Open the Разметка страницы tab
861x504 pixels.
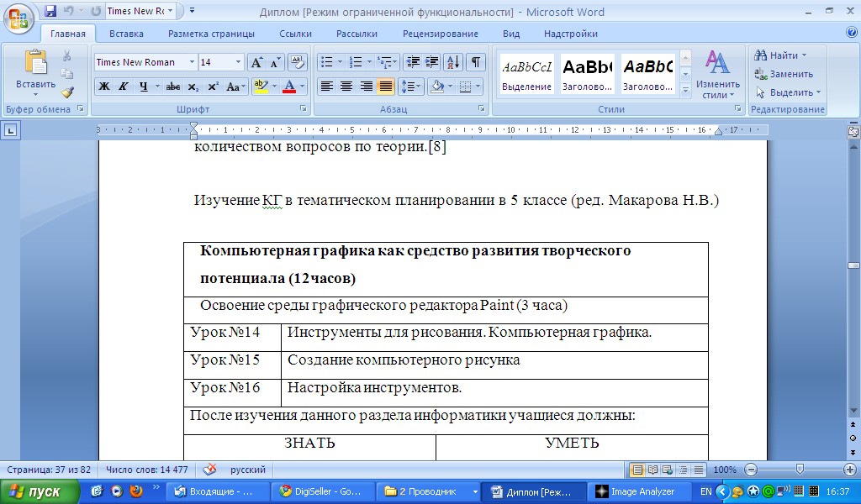coord(211,34)
